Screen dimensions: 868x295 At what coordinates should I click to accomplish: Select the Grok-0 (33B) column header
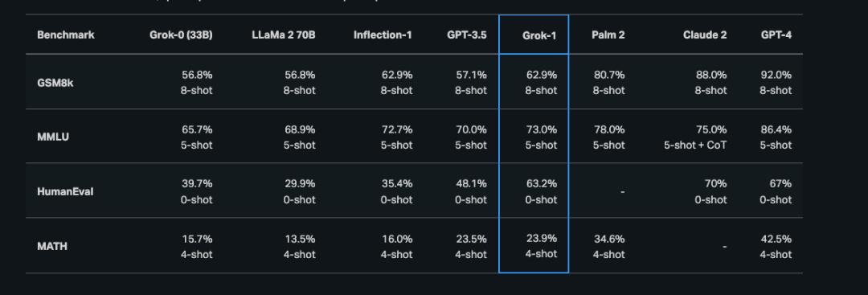pos(181,35)
